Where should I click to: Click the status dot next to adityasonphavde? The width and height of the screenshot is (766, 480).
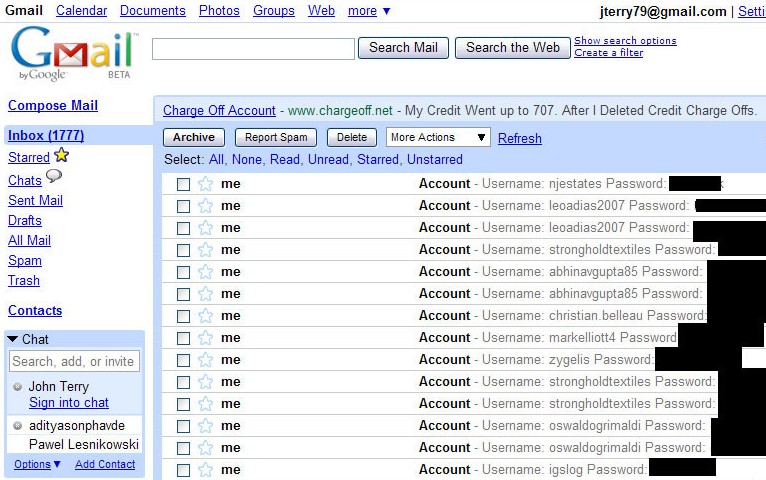point(18,426)
